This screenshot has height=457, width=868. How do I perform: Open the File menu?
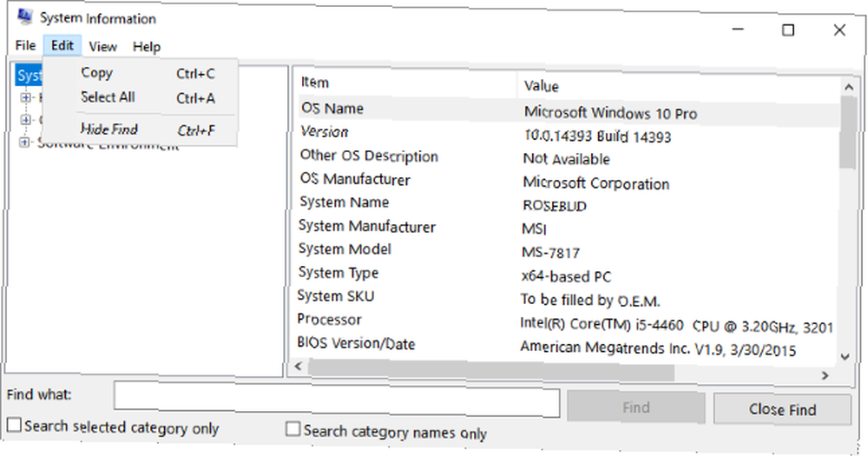pyautogui.click(x=25, y=45)
